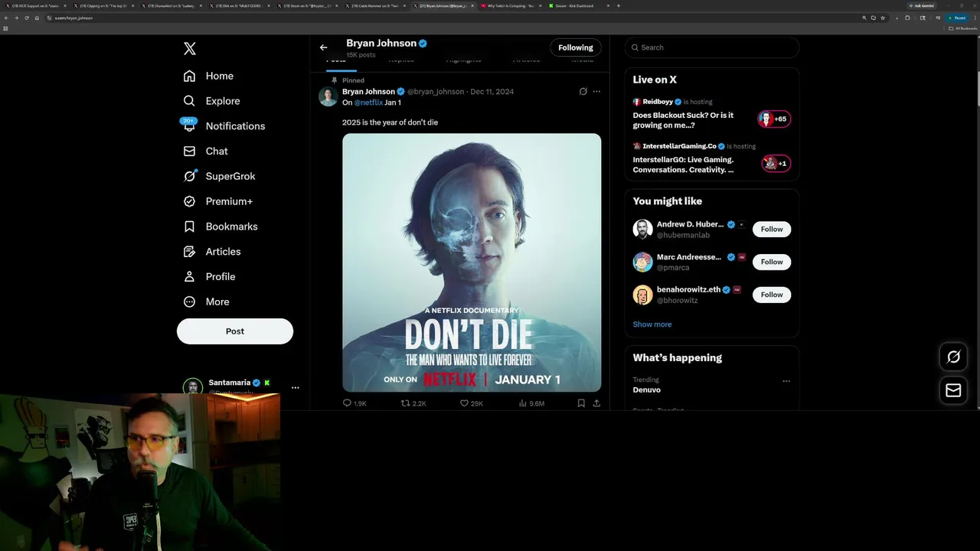Open the browser extensions puzzle icon
980x551 pixels.
[x=907, y=18]
